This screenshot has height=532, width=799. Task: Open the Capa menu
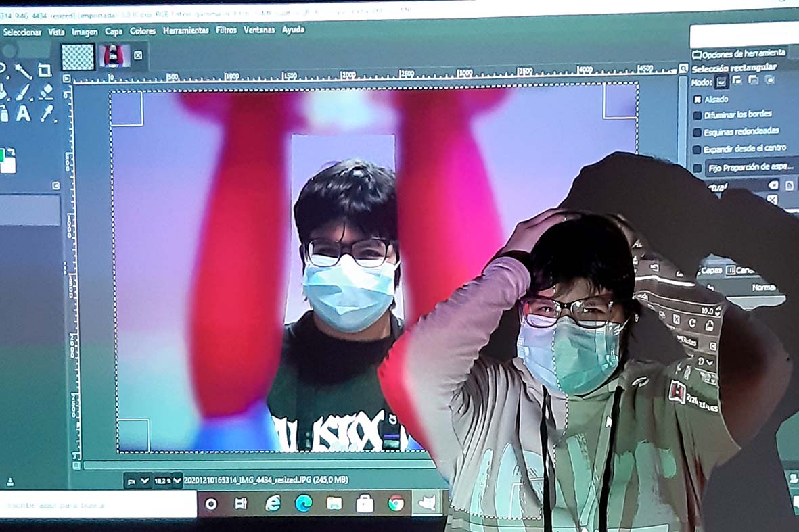[x=114, y=32]
